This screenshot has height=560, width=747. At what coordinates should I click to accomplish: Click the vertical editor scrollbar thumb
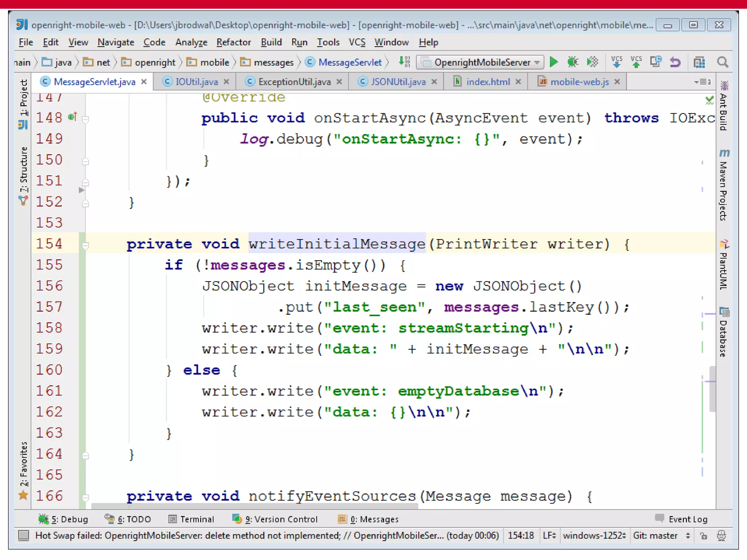tap(712, 389)
